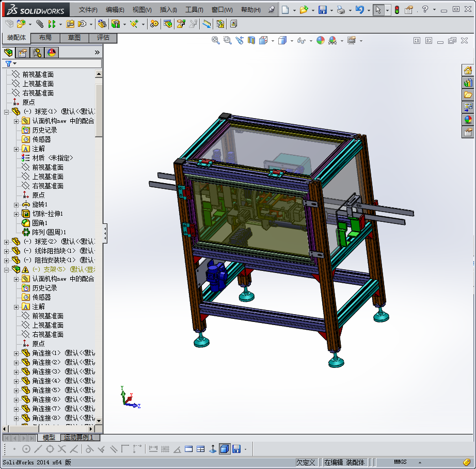Click the Help question mark icon
Screen dimensions: 476x469
click(425, 9)
